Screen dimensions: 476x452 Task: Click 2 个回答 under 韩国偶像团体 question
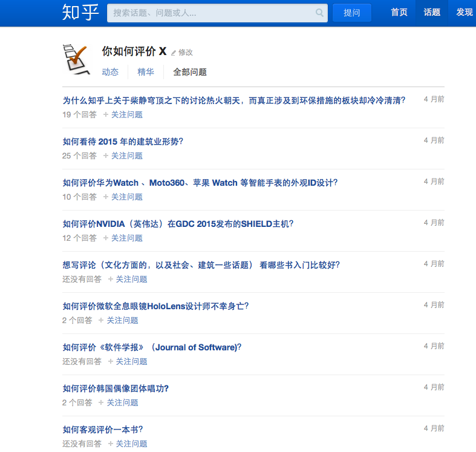tap(77, 403)
